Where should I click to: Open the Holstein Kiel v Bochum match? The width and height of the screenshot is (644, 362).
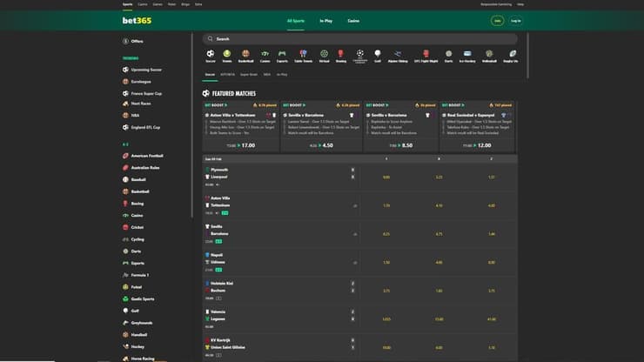tap(359, 291)
